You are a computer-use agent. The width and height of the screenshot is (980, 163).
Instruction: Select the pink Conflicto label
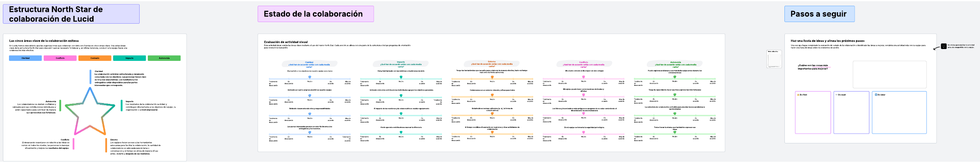coord(60,58)
